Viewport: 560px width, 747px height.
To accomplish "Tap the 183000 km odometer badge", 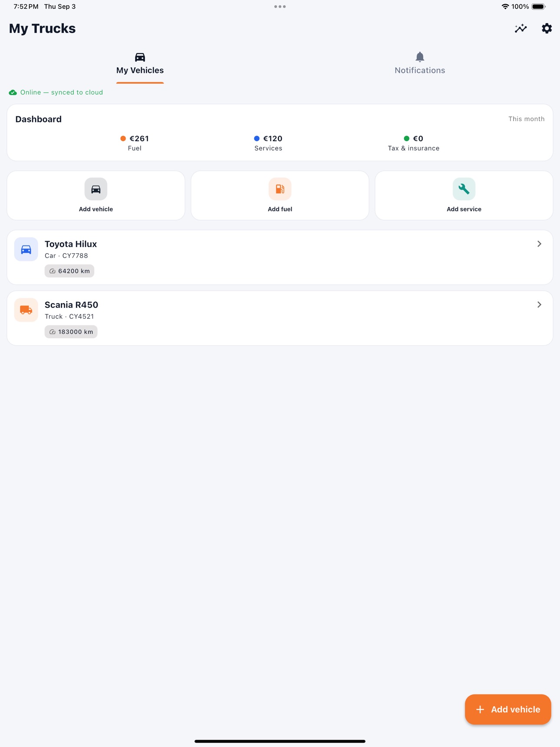I will pos(71,332).
